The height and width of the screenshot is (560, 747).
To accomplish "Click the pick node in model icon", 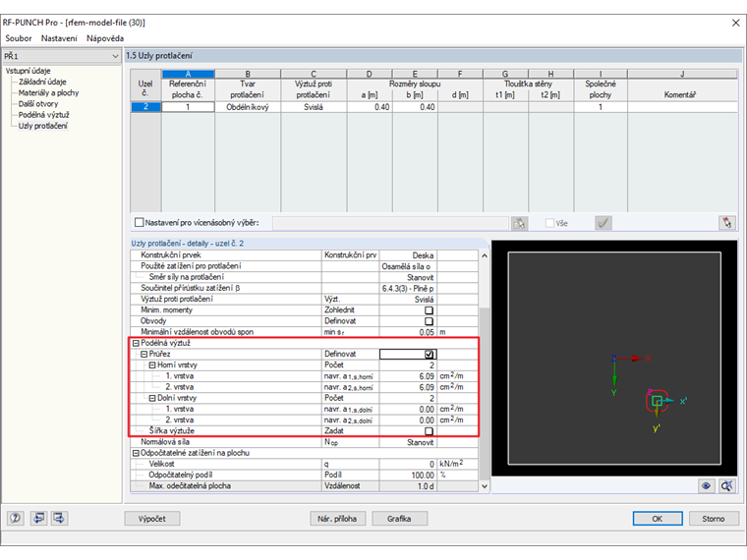I will [726, 223].
